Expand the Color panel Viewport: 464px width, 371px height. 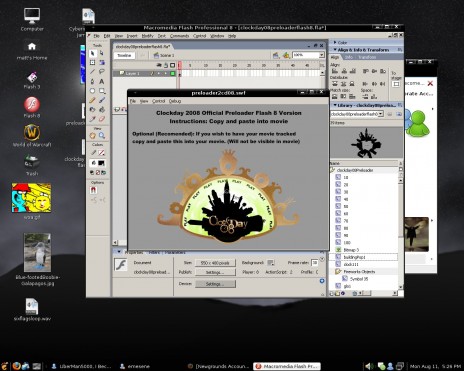pyautogui.click(x=335, y=42)
